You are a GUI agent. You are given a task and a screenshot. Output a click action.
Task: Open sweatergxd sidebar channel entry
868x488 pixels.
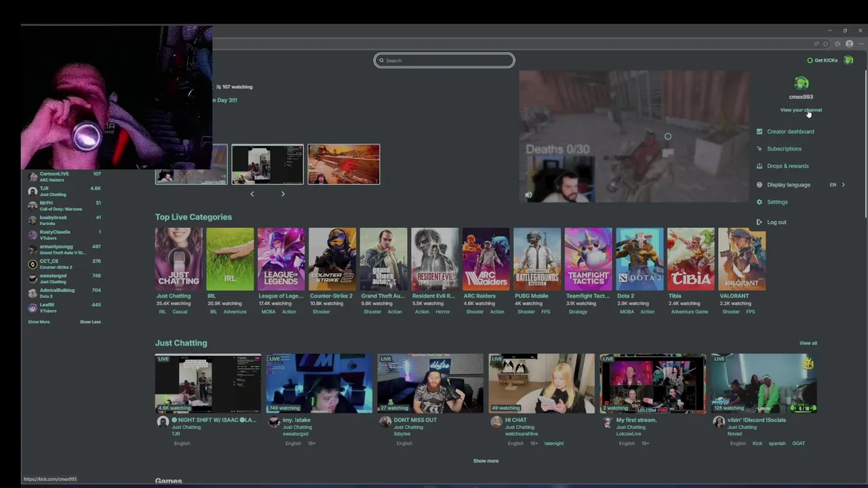[x=64, y=279]
